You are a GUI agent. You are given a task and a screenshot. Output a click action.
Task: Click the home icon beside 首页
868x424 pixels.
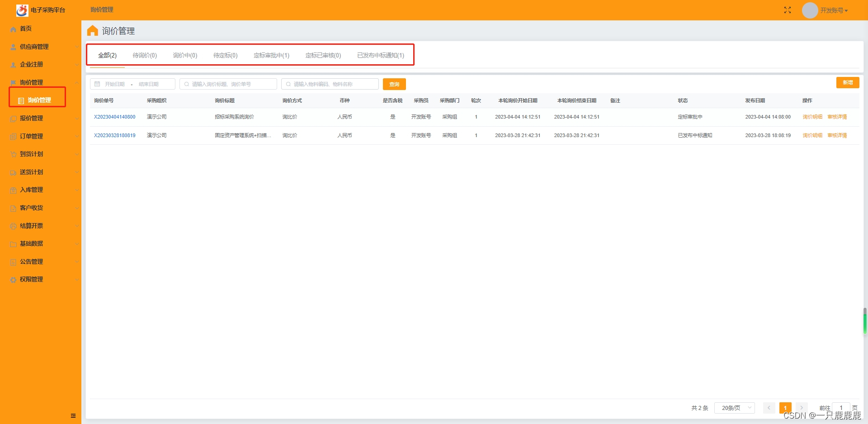(13, 29)
